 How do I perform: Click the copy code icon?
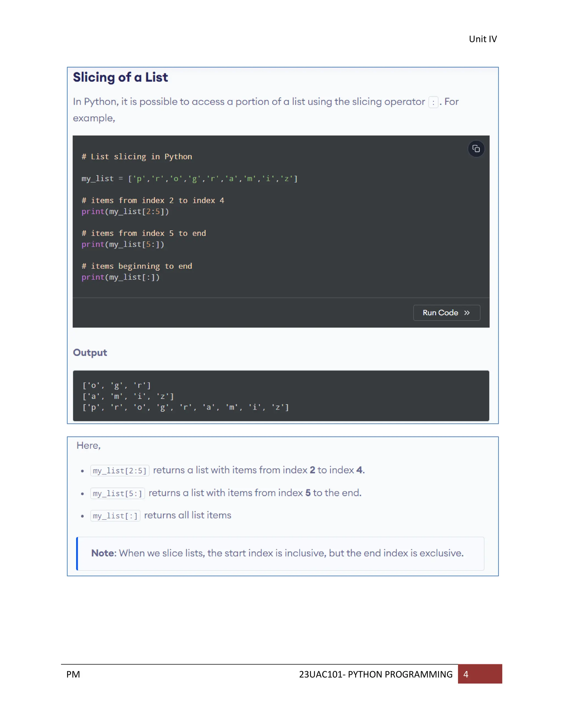[476, 149]
